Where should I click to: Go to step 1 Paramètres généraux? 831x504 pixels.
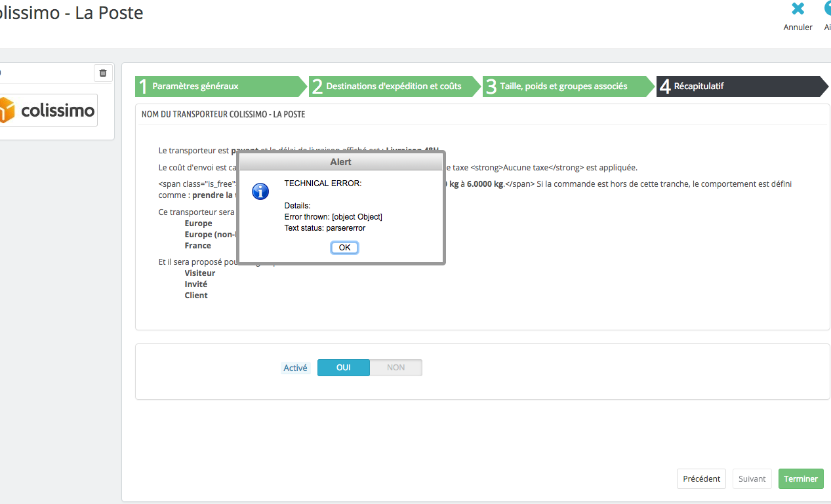coord(221,86)
